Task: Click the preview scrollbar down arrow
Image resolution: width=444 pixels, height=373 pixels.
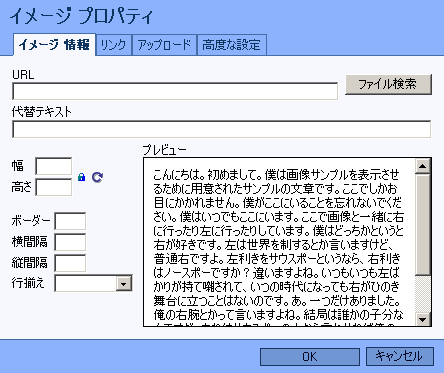Action: click(x=423, y=319)
